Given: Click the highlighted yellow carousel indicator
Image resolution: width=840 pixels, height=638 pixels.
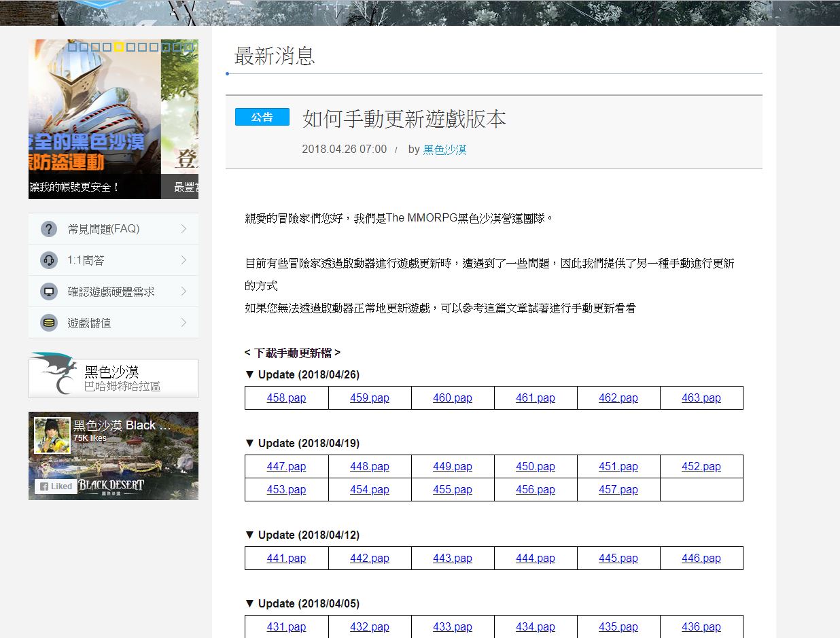Looking at the screenshot, I should pyautogui.click(x=119, y=47).
